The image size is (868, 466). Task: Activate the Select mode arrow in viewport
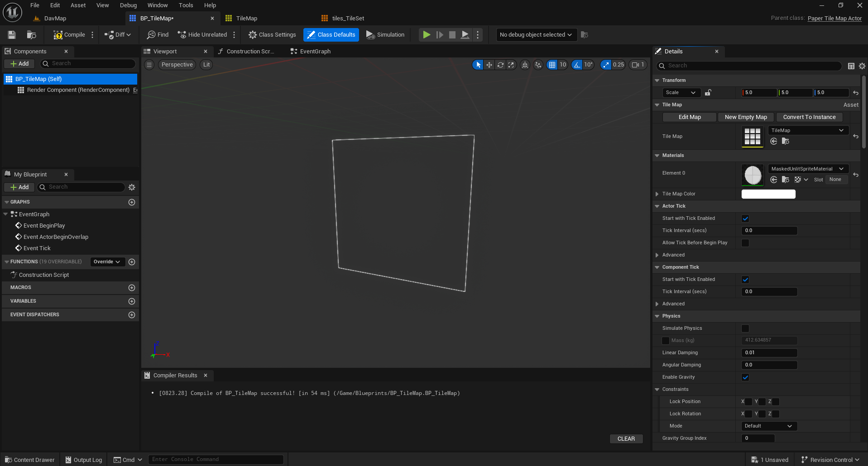(478, 65)
